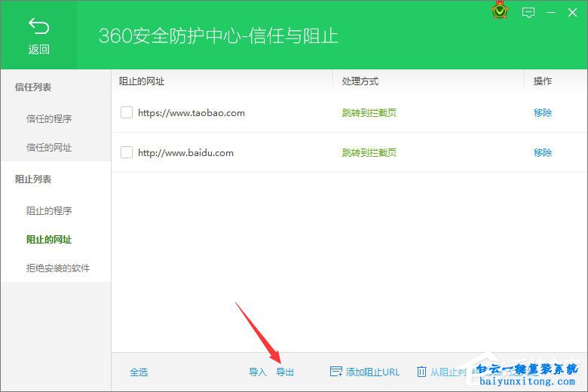The height and width of the screenshot is (392, 588).
Task: Click 全选 to select all entries
Action: [139, 372]
